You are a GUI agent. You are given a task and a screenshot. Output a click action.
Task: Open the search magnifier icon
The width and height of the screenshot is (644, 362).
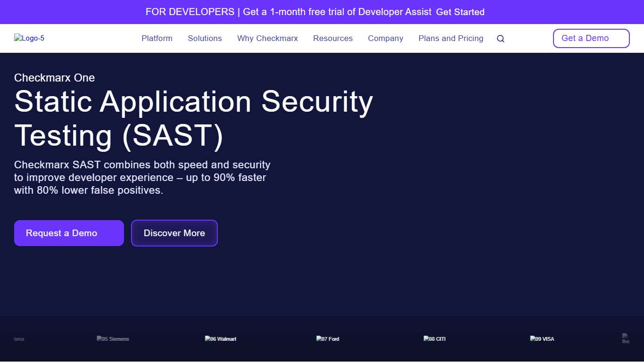(x=500, y=38)
